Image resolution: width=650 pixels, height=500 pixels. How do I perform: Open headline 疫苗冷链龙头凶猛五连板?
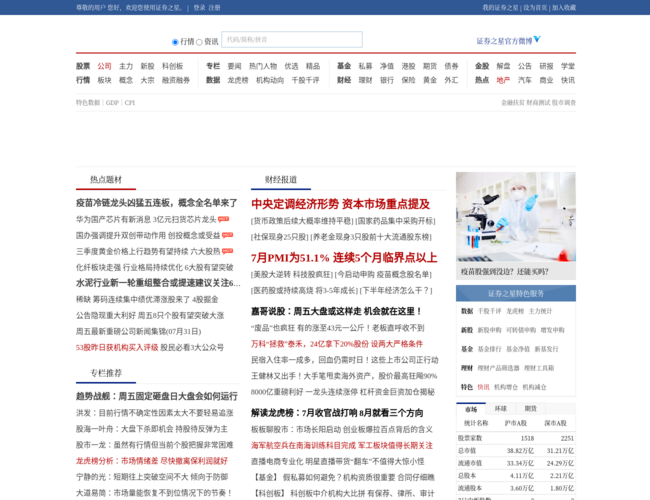tap(157, 203)
